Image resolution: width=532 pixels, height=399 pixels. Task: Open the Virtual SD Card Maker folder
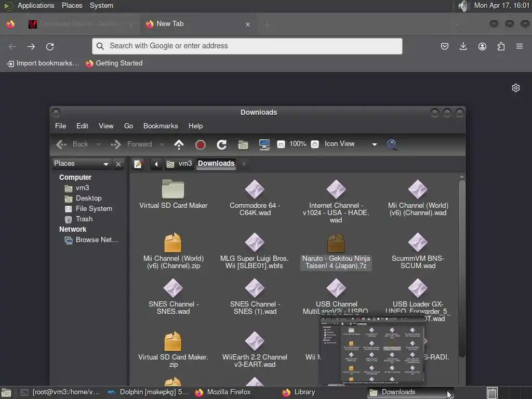173,194
